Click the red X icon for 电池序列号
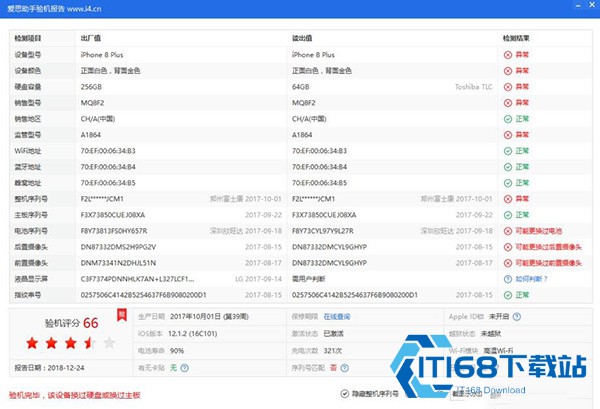The width and height of the screenshot is (600, 409). [508, 231]
